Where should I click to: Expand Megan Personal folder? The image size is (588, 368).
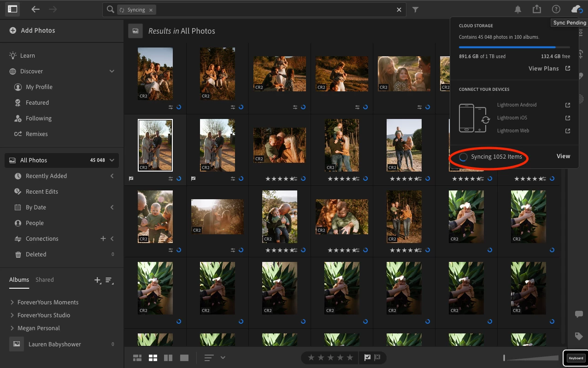12,328
